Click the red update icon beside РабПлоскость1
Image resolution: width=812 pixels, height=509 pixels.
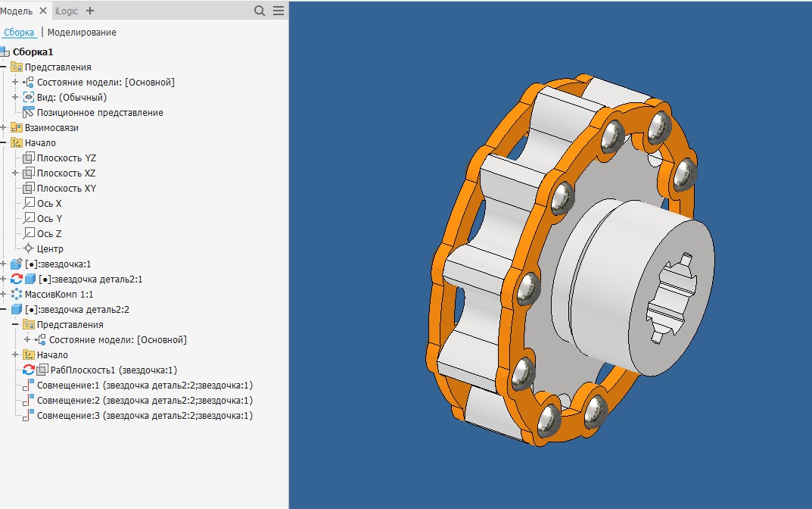(x=29, y=370)
